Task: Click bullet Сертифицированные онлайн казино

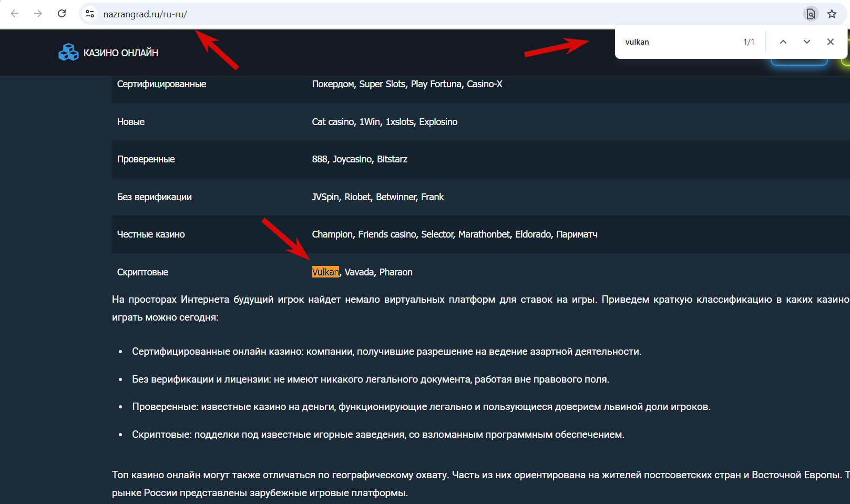Action: pos(387,352)
